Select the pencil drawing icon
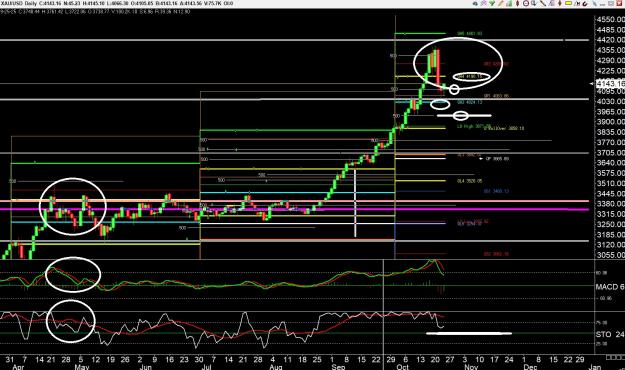The image size is (625, 370). [501, 3]
